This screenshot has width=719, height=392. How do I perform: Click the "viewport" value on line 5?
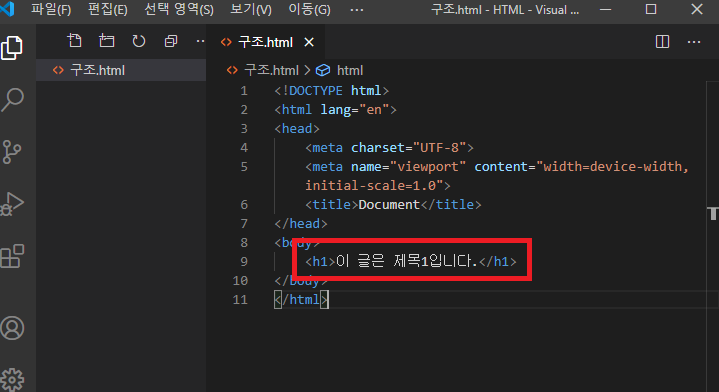click(427, 166)
